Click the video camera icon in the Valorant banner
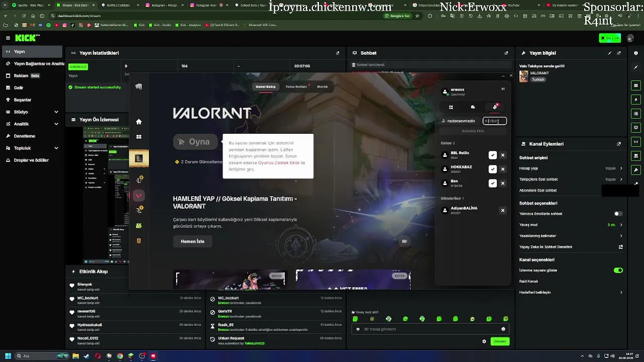644x362 pixels. click(404, 241)
